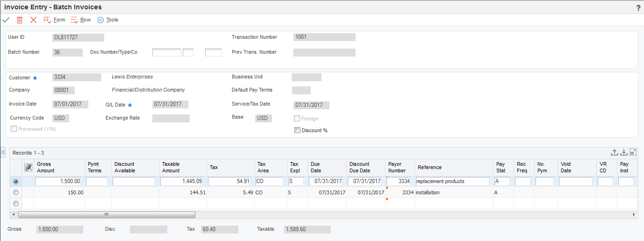Click the customize grid pencil icon
This screenshot has width=644, height=241.
tap(28, 167)
